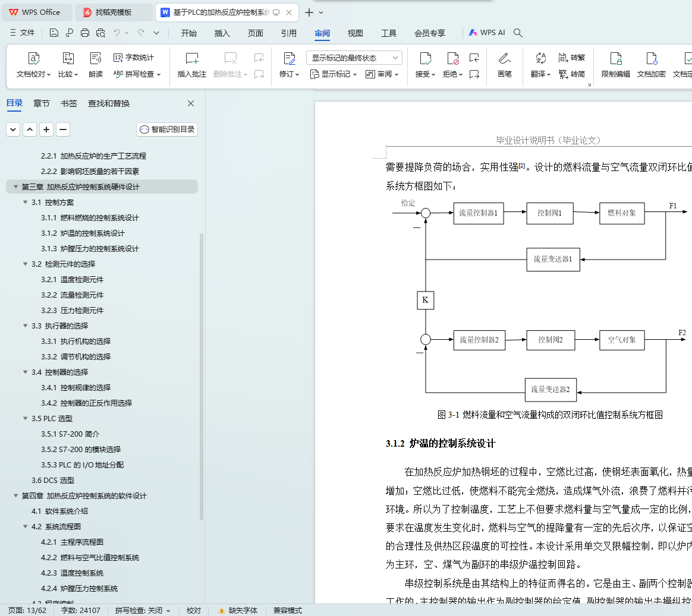
Task: Collapse 3.1 控制方案 outline node
Action: [x=26, y=203]
